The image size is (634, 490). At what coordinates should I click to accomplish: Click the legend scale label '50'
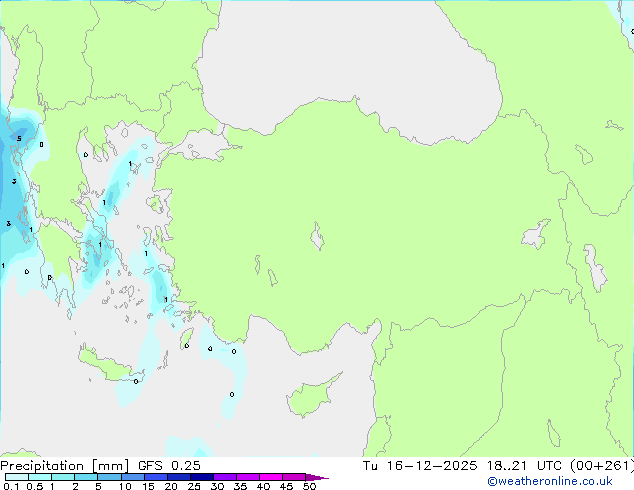(x=309, y=486)
